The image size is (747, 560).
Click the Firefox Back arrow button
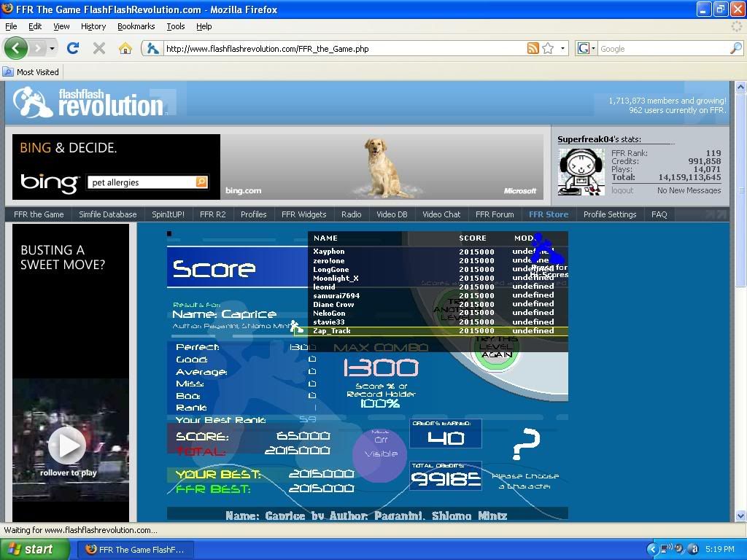click(16, 48)
